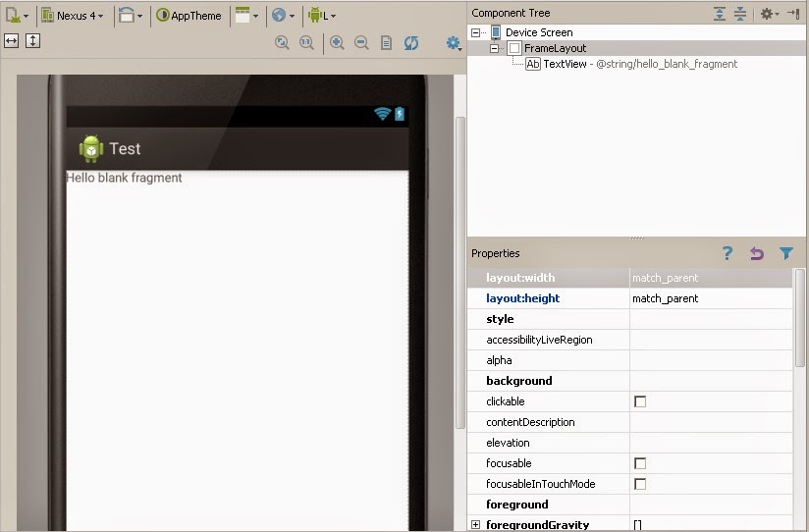Select the foreground property
This screenshot has width=809, height=532.
517,505
